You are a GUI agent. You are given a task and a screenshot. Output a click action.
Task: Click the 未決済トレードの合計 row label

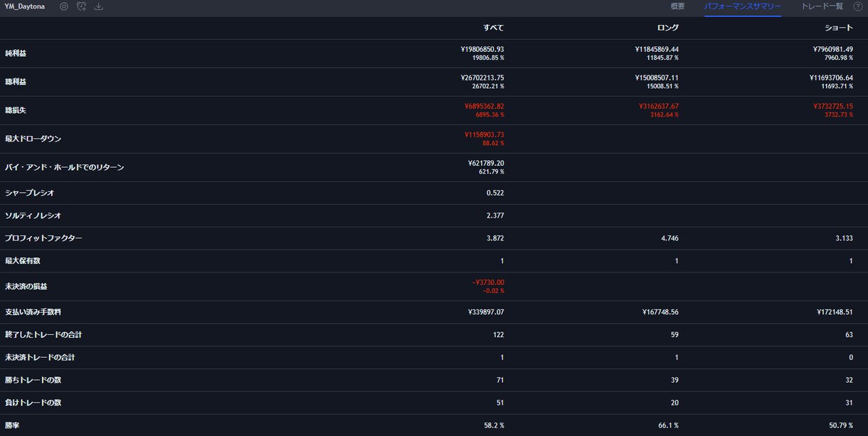pos(40,358)
